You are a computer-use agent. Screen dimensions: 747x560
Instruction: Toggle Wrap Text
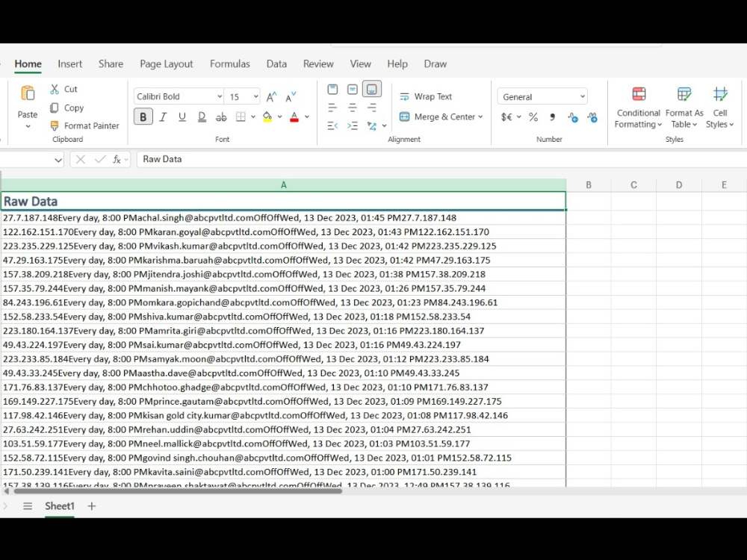426,96
